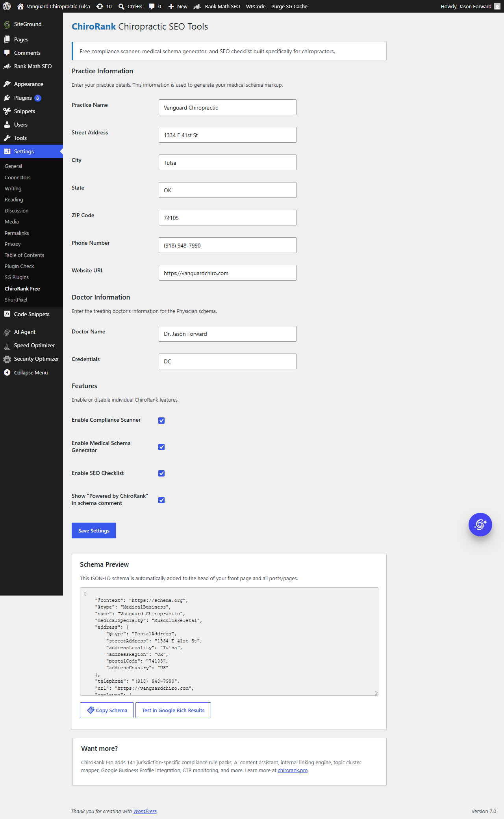Open Comments in the sidebar
The height and width of the screenshot is (819, 504).
31,53
